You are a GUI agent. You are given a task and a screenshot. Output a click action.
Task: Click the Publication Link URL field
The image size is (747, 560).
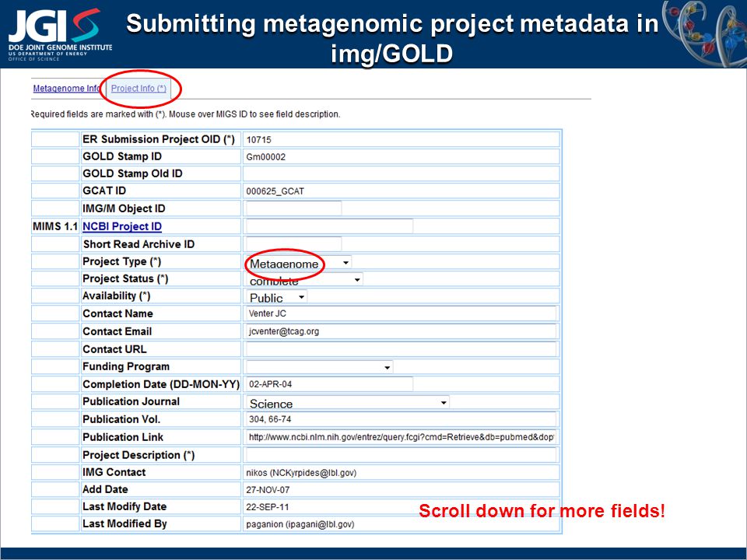(402, 437)
